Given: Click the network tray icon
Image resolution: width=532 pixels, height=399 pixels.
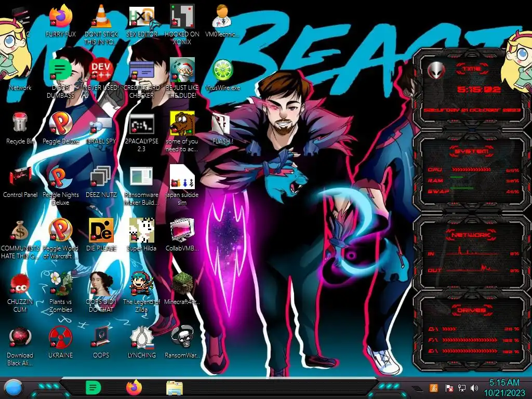Looking at the screenshot, I should point(462,388).
